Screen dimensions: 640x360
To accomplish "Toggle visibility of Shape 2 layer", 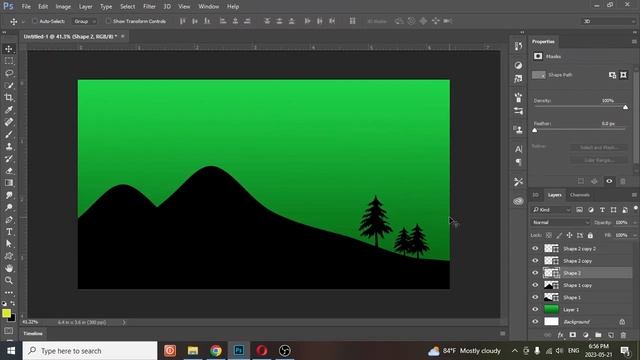I will [535, 273].
